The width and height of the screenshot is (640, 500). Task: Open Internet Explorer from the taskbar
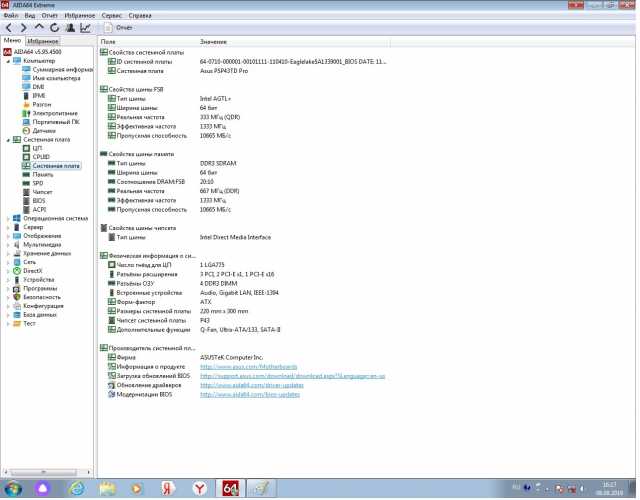click(x=77, y=489)
